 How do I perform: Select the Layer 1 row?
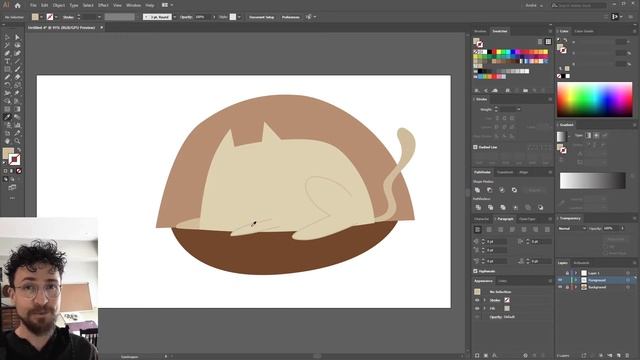click(x=597, y=273)
